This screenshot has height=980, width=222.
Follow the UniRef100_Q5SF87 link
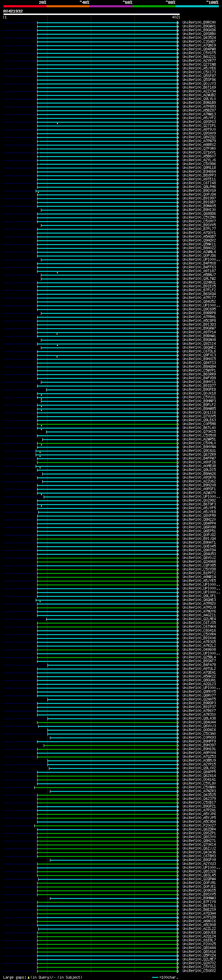(199, 76)
